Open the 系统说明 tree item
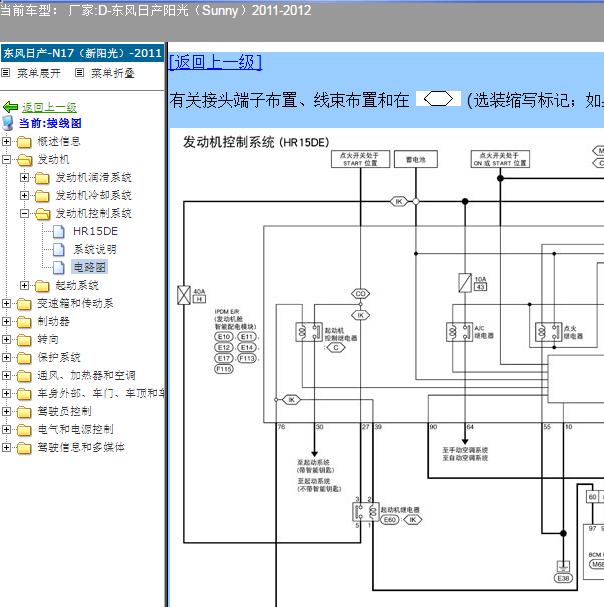Viewport: 604px width, 607px height. (94, 249)
